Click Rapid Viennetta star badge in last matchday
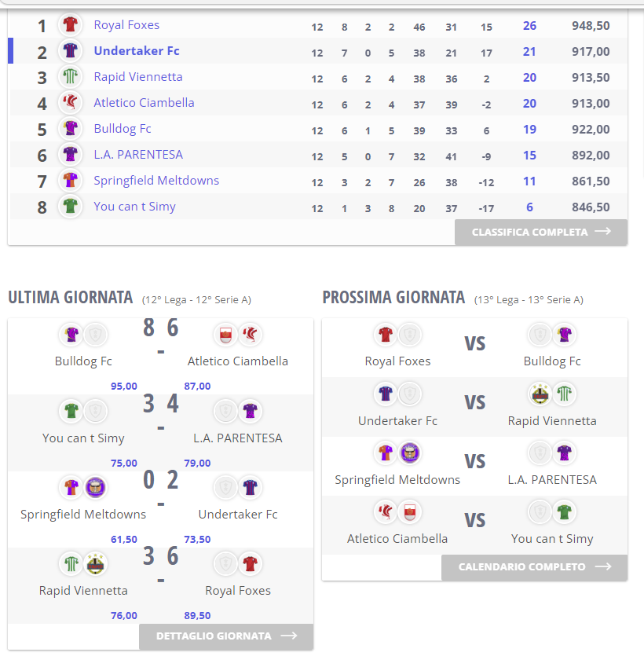The width and height of the screenshot is (644, 656). pyautogui.click(x=95, y=563)
